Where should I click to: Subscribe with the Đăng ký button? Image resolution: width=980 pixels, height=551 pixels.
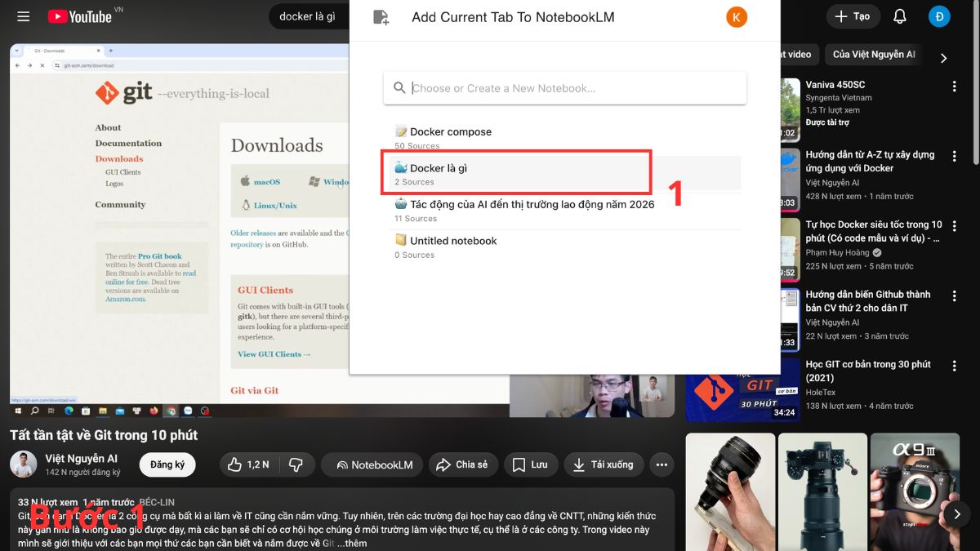pos(167,464)
